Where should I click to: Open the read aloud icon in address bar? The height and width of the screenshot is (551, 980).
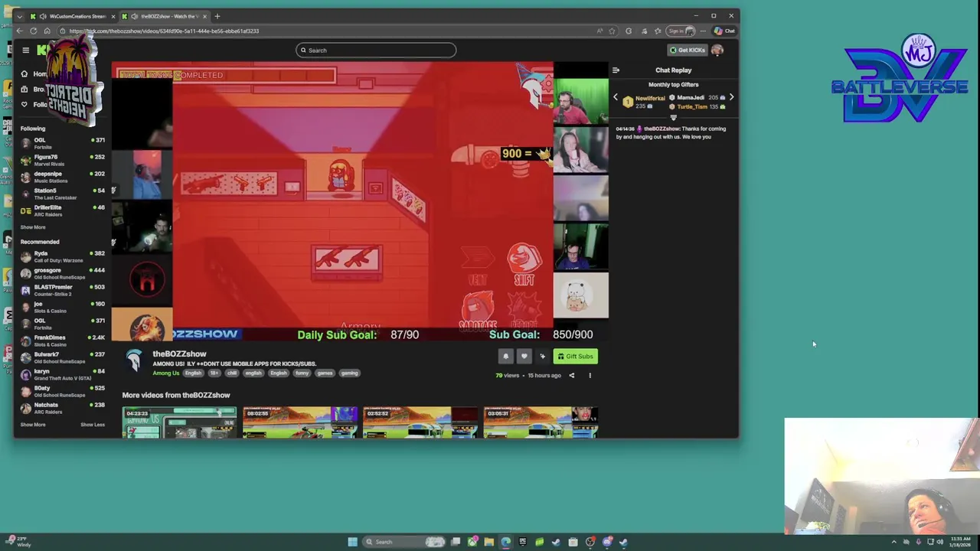[x=599, y=31]
